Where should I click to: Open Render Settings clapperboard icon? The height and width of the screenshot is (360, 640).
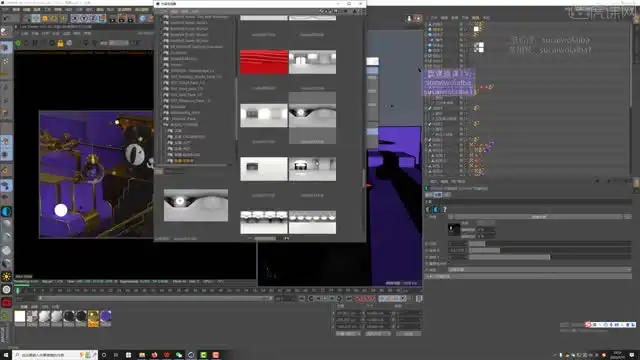[131, 18]
